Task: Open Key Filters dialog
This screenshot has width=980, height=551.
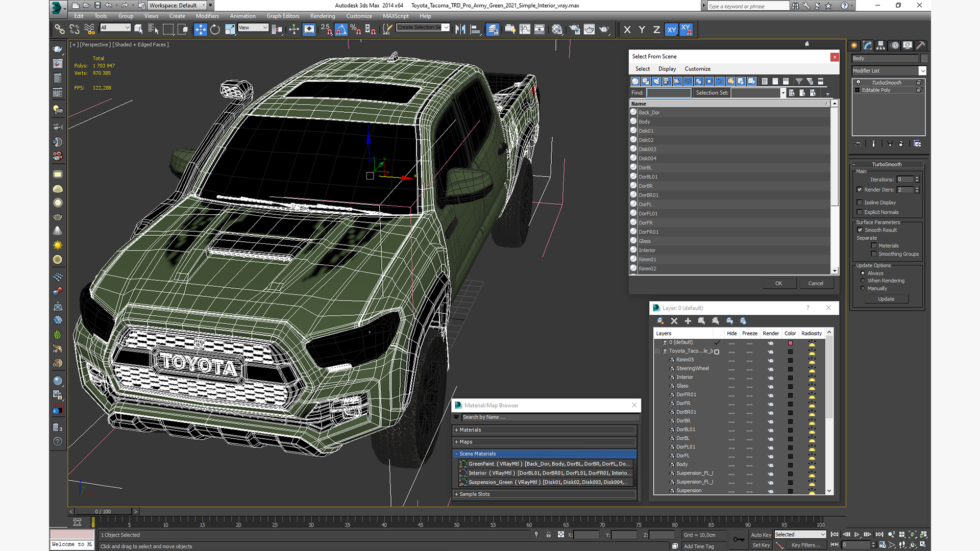Action: pyautogui.click(x=805, y=545)
